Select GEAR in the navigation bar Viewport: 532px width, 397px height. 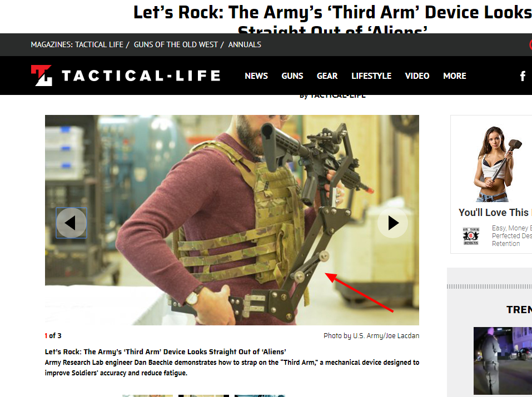tap(327, 76)
